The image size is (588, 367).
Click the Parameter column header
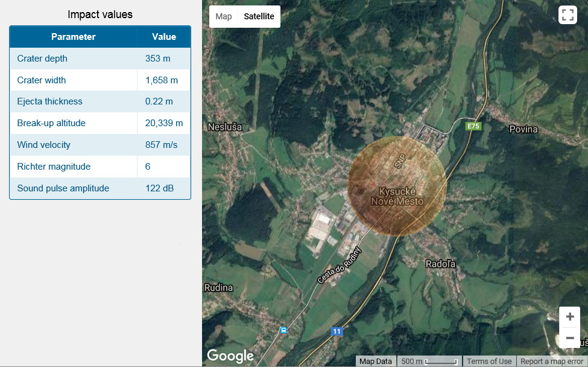(74, 37)
